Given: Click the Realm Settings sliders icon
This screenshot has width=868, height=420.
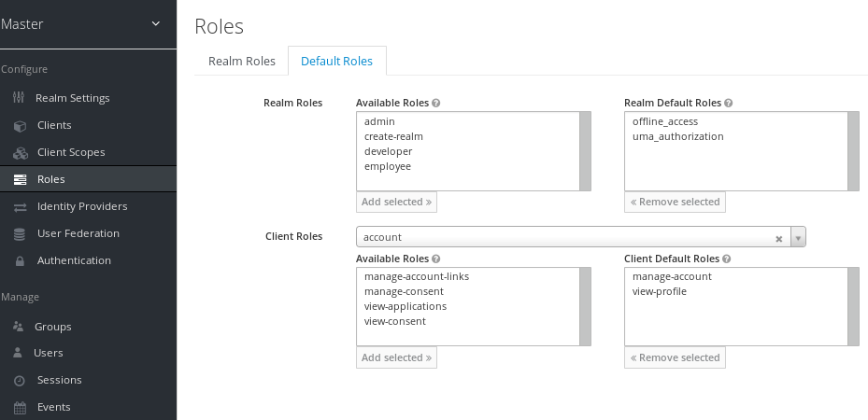Looking at the screenshot, I should coord(19,98).
